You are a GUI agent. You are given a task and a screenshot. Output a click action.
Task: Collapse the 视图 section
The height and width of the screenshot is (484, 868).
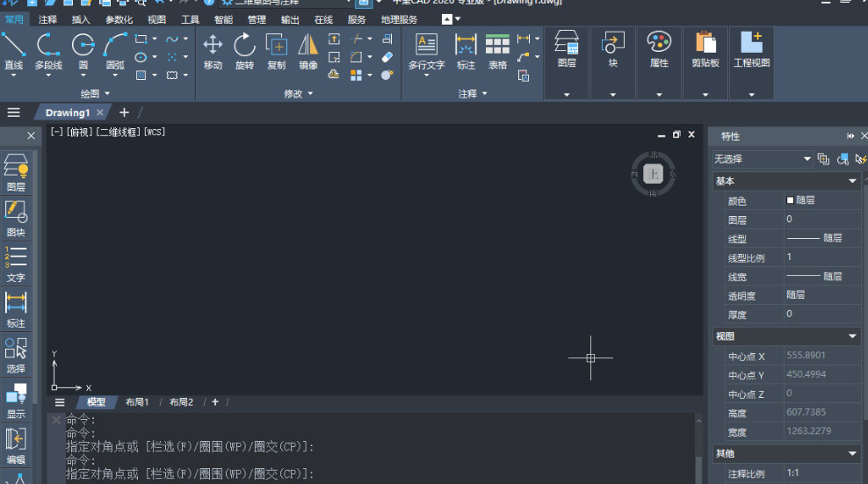[x=852, y=336]
